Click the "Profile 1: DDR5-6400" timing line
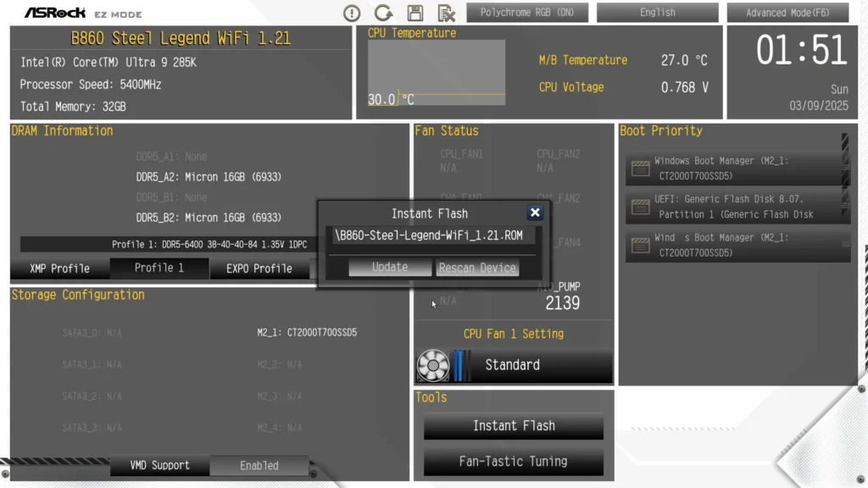Viewport: 868px width, 488px height. tap(209, 245)
